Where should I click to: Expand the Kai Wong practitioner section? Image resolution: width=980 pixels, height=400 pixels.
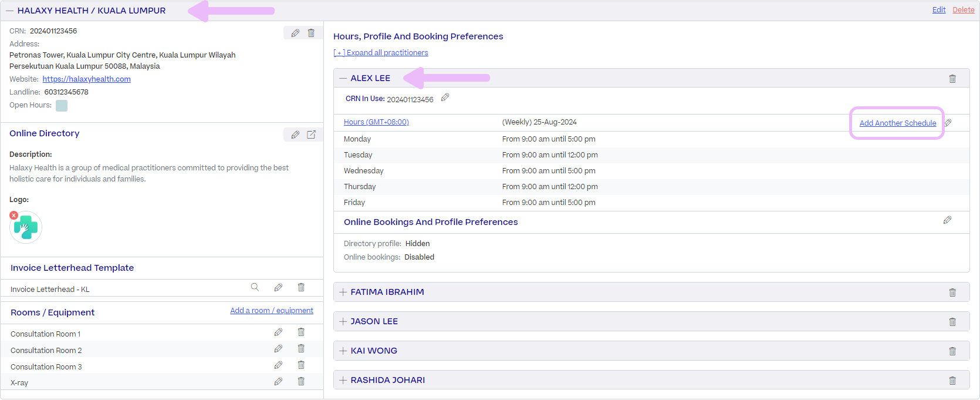343,351
